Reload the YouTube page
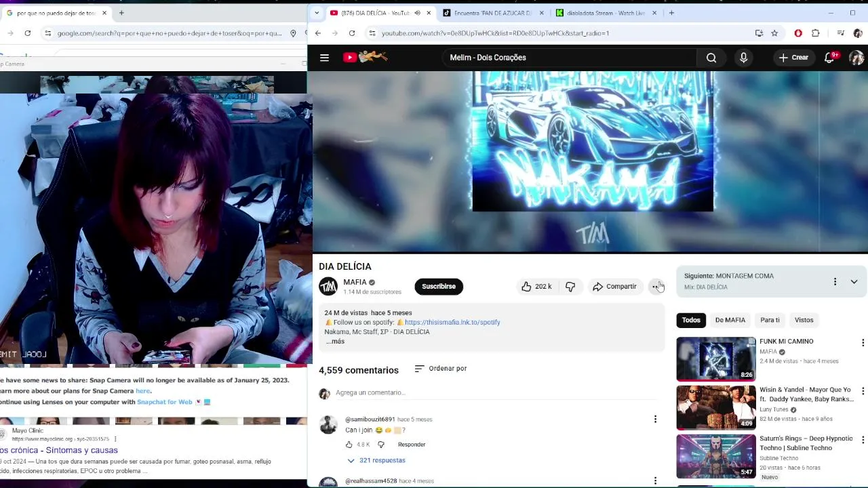The height and width of the screenshot is (488, 868). pyautogui.click(x=352, y=33)
